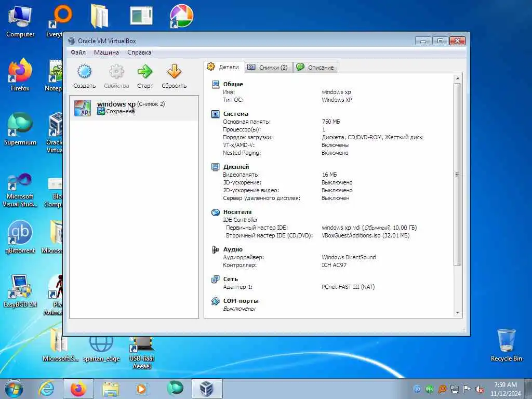The image size is (532, 399).
Task: Open the Файл menu
Action: [x=78, y=52]
